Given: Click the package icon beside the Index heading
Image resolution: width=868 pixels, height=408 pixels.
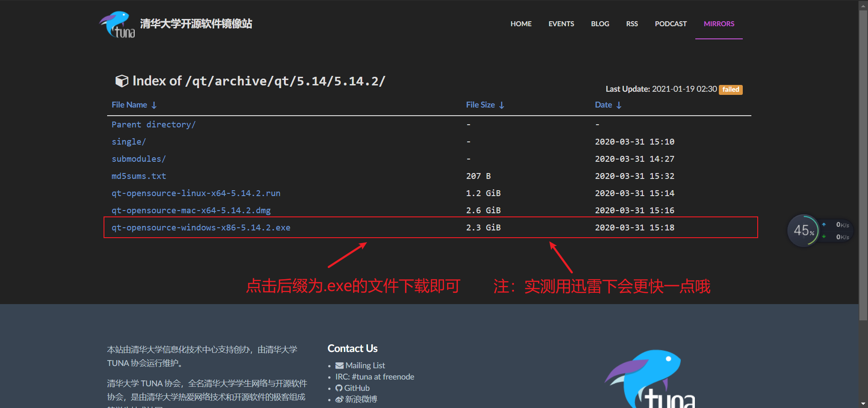Looking at the screenshot, I should pos(121,81).
